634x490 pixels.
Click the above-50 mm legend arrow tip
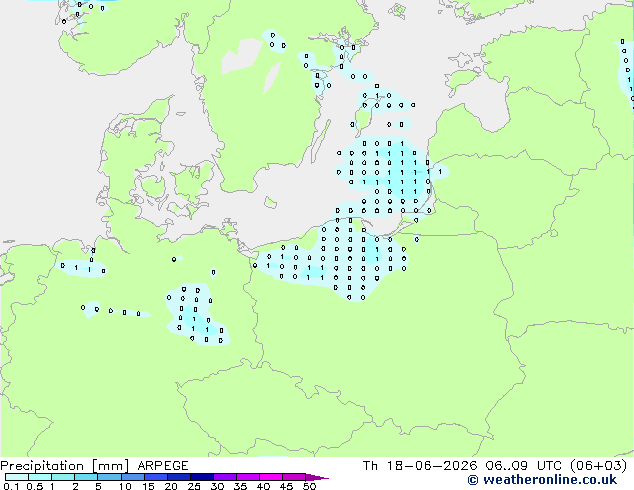coord(317,477)
